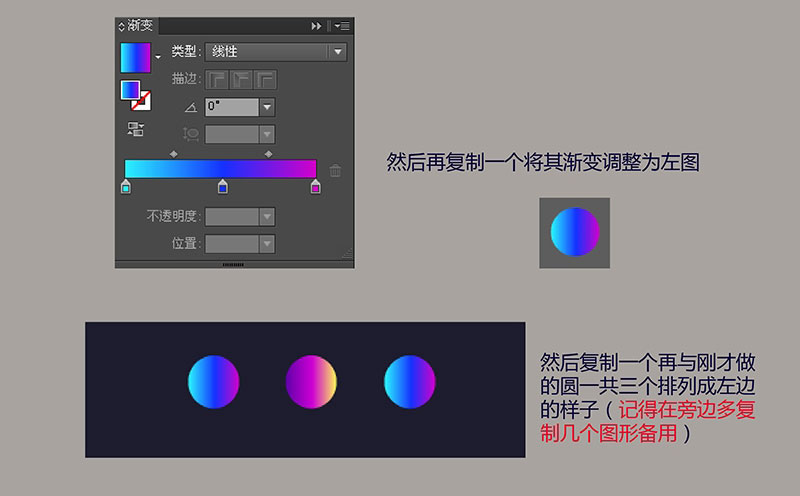
Task: Click the reverse gradient icon
Action: point(135,129)
